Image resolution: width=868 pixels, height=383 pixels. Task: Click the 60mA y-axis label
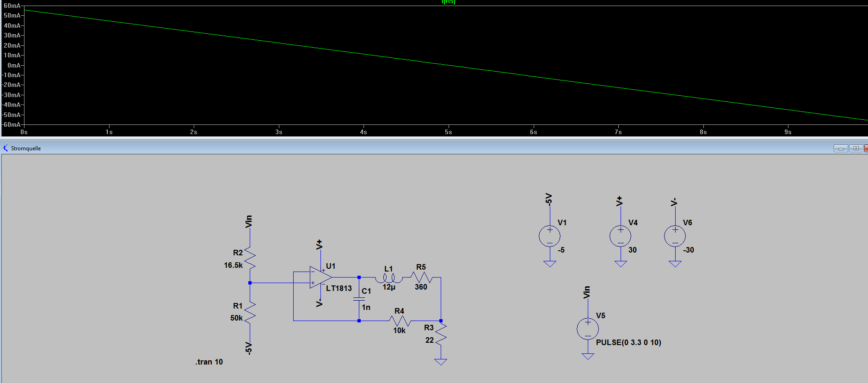12,6
